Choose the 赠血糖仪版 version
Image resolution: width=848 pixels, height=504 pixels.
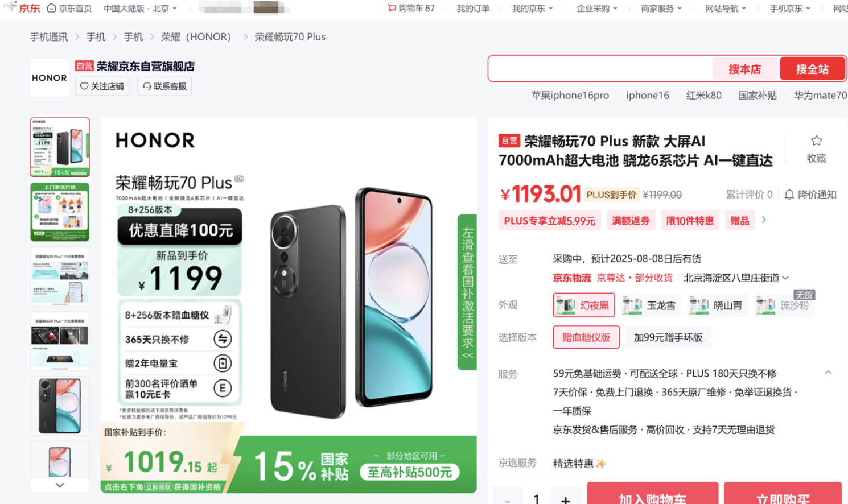586,337
